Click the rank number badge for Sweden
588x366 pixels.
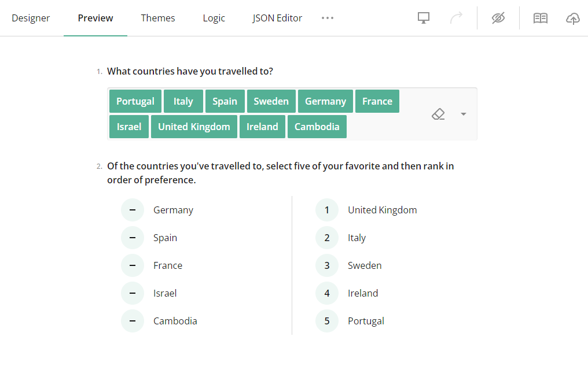327,265
